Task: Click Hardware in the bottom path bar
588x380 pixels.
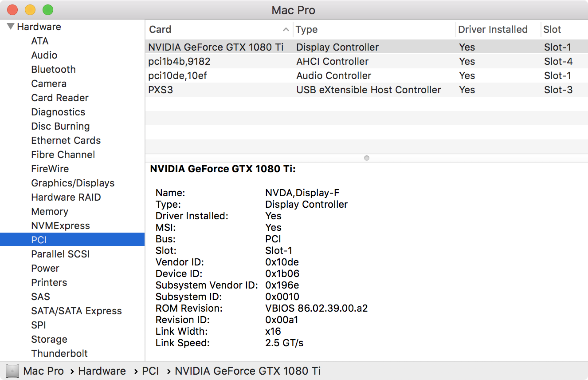Action: pyautogui.click(x=102, y=371)
